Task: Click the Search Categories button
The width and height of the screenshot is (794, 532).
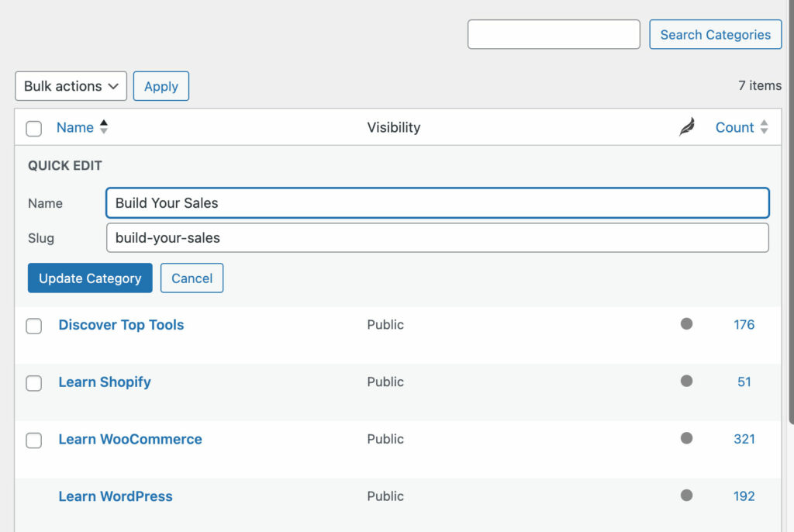Action: pos(716,34)
